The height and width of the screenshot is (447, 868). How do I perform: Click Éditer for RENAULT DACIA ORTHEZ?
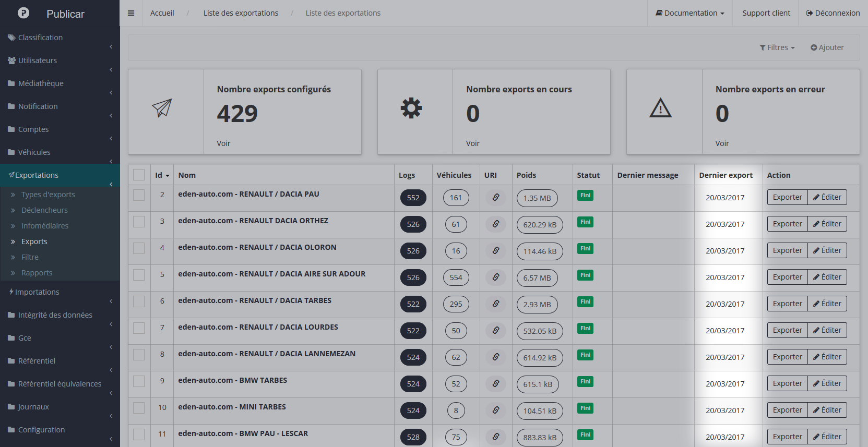point(827,224)
